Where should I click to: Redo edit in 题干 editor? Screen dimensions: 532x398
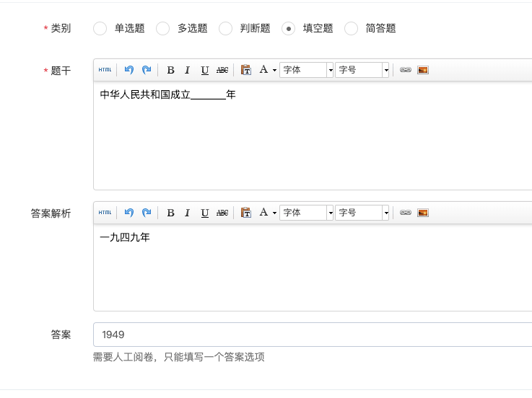[x=147, y=70]
